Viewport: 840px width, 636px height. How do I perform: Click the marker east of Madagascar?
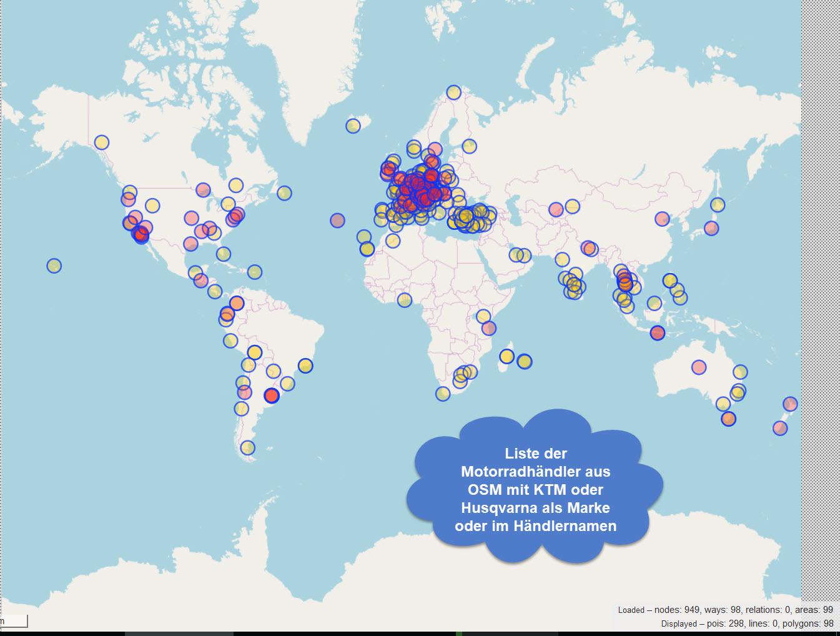(525, 361)
